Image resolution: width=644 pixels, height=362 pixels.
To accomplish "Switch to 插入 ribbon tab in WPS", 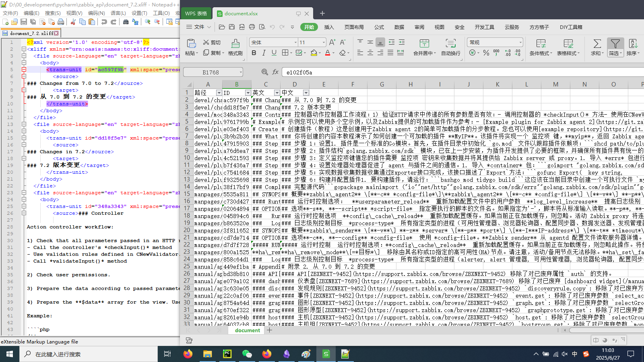I will point(329,27).
